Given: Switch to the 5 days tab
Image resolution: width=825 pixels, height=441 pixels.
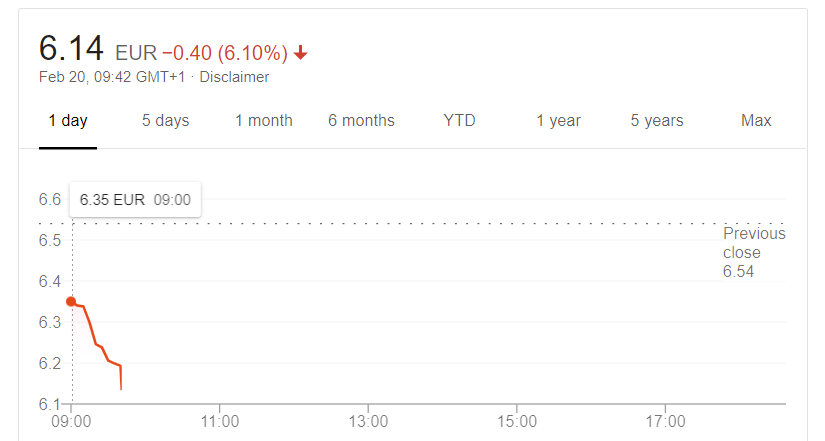Looking at the screenshot, I should (x=165, y=121).
